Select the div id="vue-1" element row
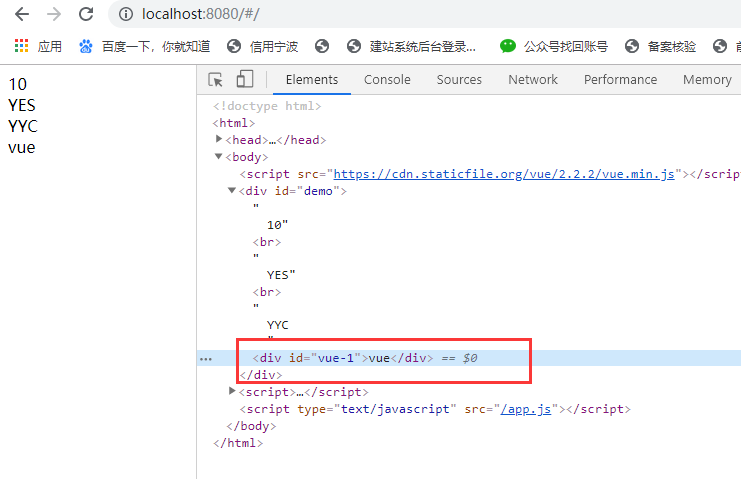 tap(469, 358)
